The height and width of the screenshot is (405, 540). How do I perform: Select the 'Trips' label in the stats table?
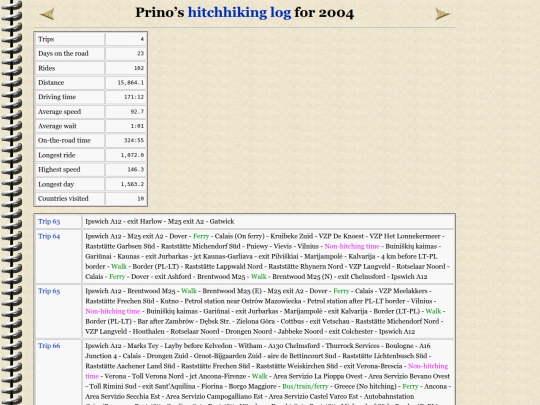[x=46, y=39]
